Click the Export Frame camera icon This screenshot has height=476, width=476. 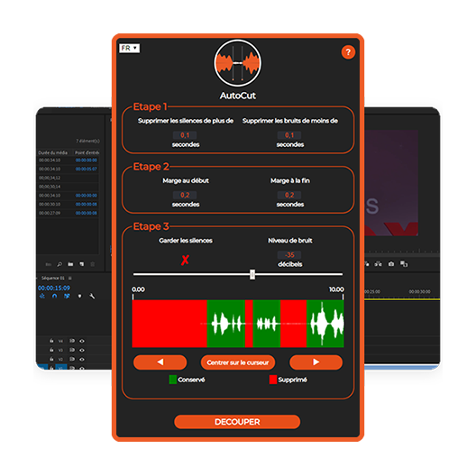tap(391, 264)
